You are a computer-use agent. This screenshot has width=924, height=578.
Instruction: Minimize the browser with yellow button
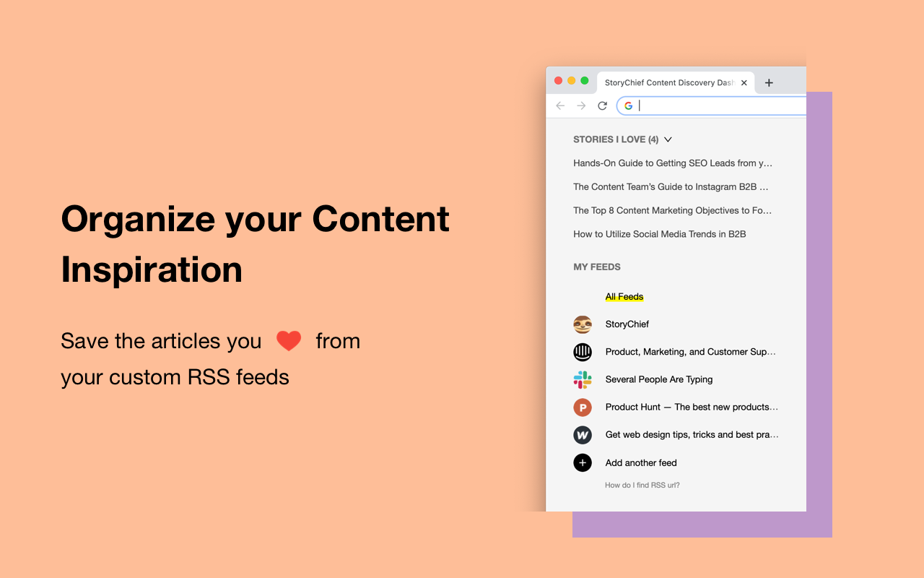coord(572,81)
